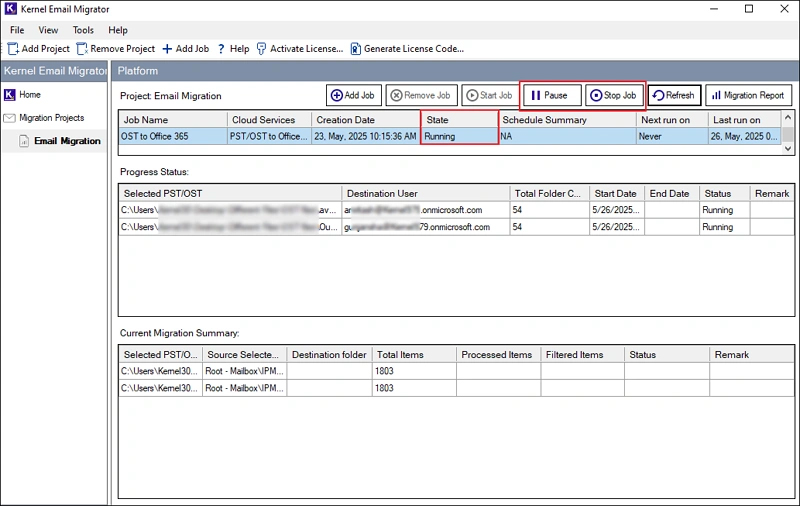The image size is (800, 506).
Task: Click the Next run on column header
Action: click(672, 120)
